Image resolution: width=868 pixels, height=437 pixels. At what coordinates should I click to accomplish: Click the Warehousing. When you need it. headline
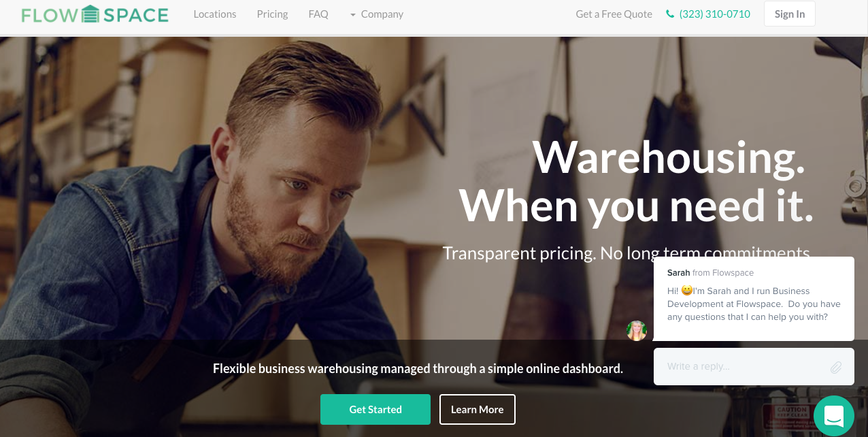click(x=637, y=180)
